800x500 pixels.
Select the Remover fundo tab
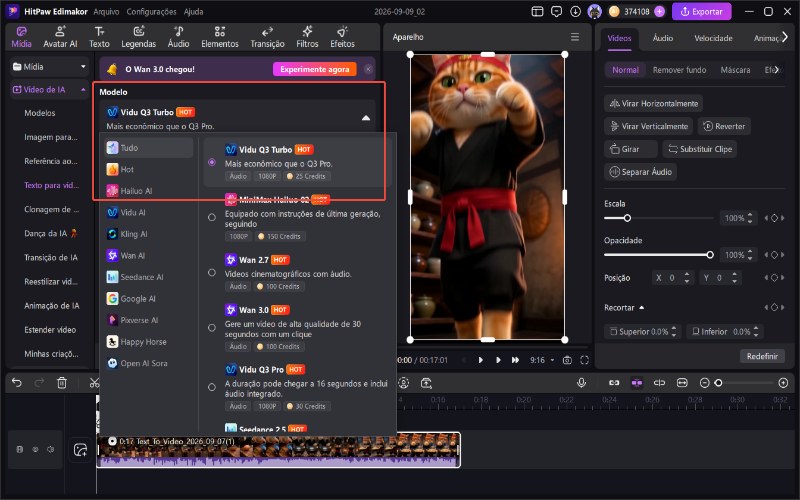[679, 70]
